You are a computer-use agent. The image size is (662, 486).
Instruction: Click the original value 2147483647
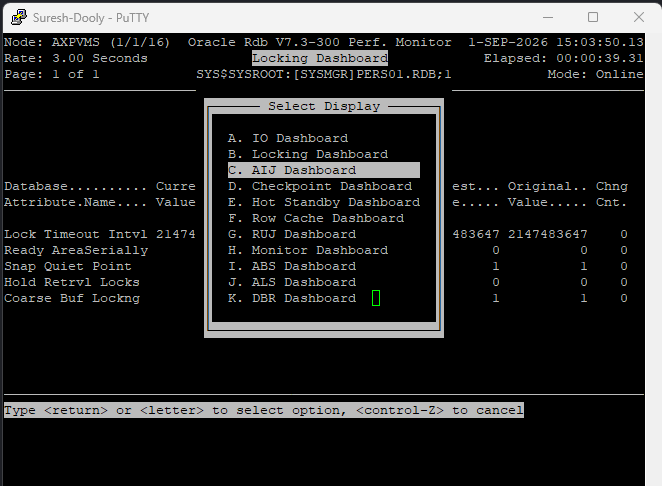[547, 234]
